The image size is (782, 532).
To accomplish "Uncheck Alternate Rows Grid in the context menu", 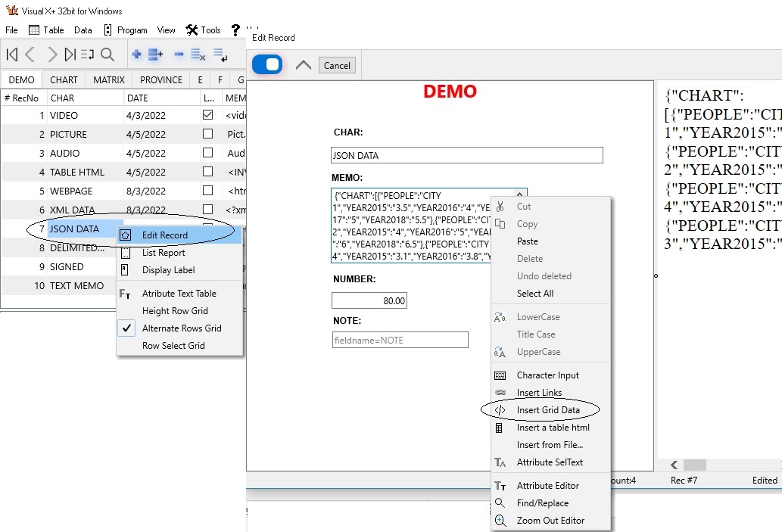I will point(126,328).
